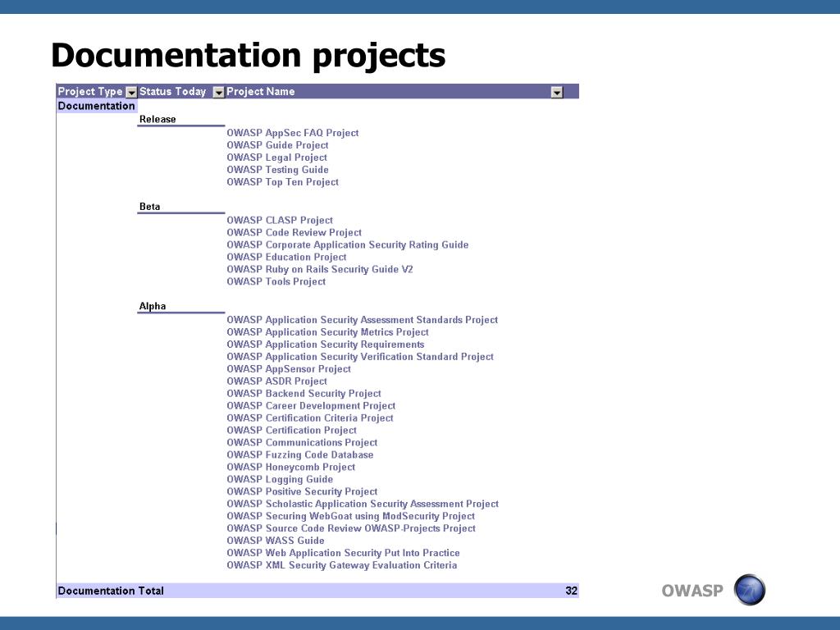Image resolution: width=840 pixels, height=630 pixels.
Task: Click OWASP CLASP Project
Action: (x=280, y=220)
